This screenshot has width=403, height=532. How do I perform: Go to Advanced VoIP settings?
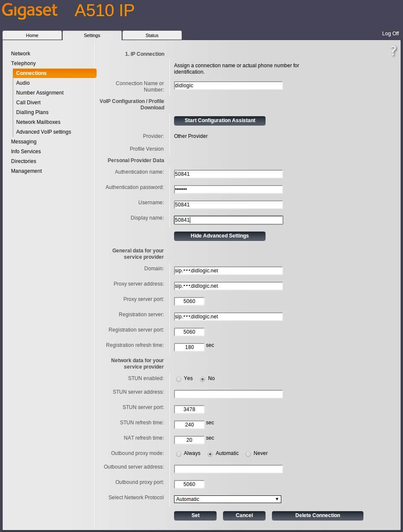[43, 132]
